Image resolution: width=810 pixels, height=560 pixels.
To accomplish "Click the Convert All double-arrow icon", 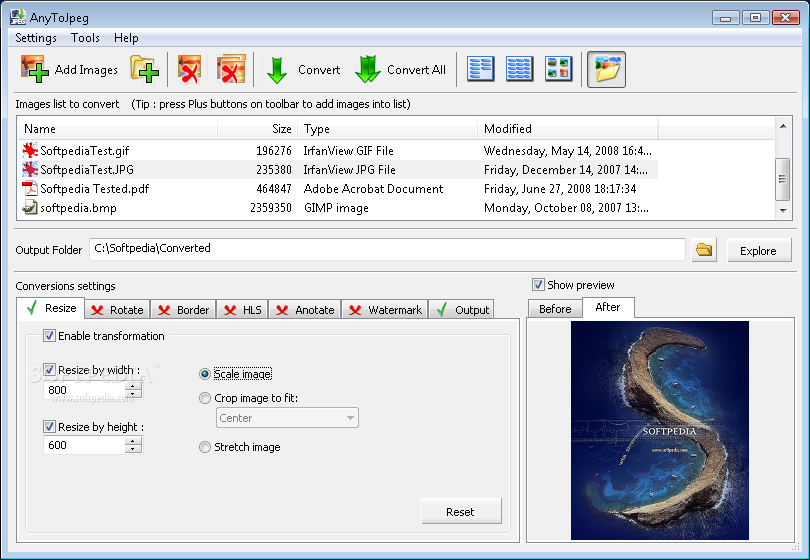I will [367, 69].
